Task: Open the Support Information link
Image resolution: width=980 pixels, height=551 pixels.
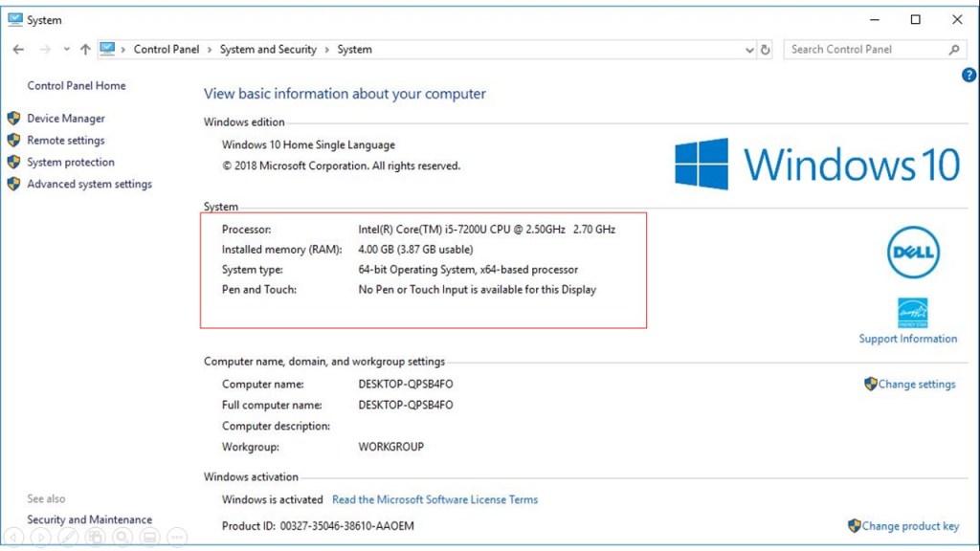Action: [907, 339]
